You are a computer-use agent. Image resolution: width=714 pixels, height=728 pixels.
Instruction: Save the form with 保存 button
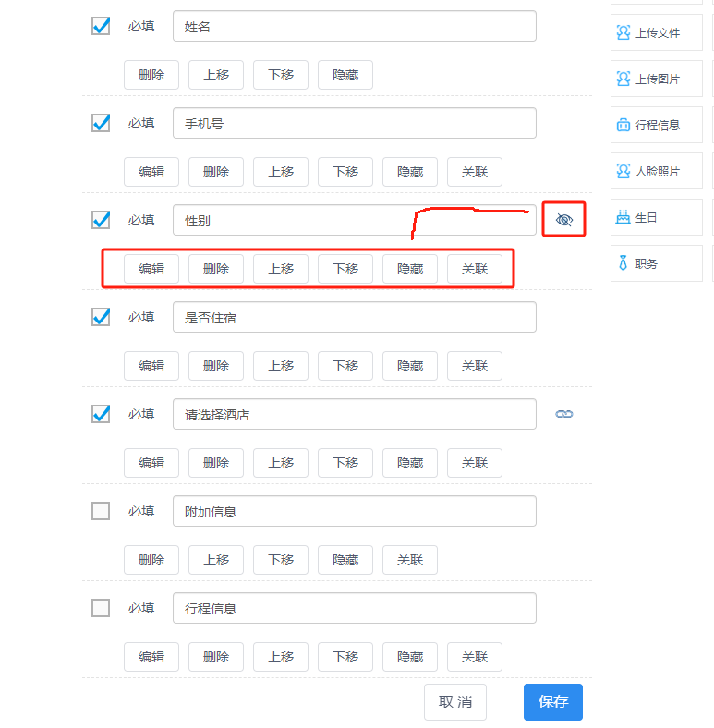[553, 702]
